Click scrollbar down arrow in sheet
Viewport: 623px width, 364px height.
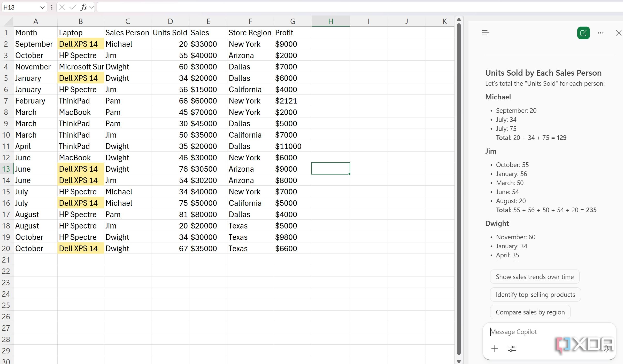(459, 361)
